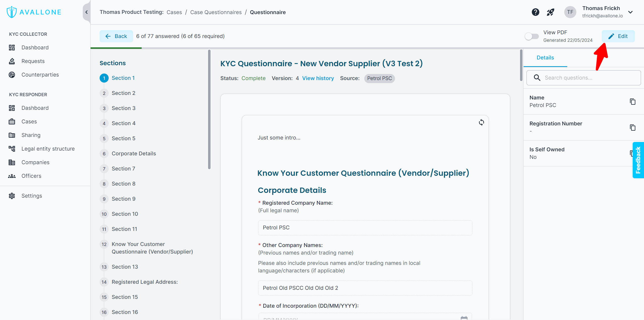Click the TF user avatar
Viewport: 644px width, 320px height.
point(570,12)
